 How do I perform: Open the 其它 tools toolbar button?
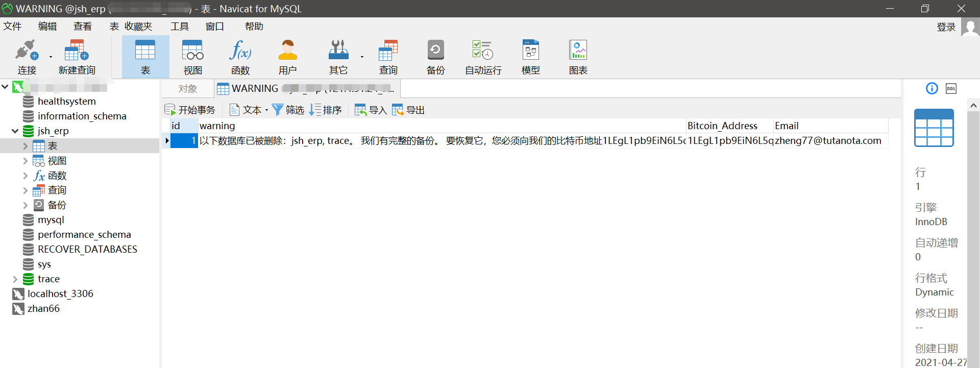tap(338, 57)
